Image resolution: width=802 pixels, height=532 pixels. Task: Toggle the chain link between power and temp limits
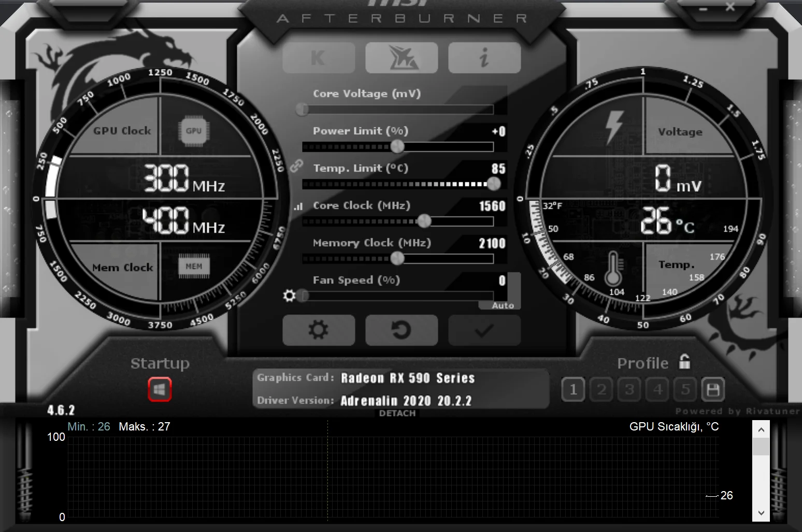click(x=296, y=166)
